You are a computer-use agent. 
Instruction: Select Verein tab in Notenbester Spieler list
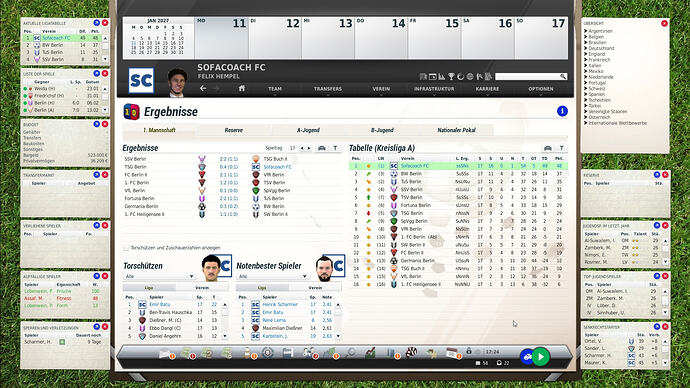pyautogui.click(x=315, y=288)
